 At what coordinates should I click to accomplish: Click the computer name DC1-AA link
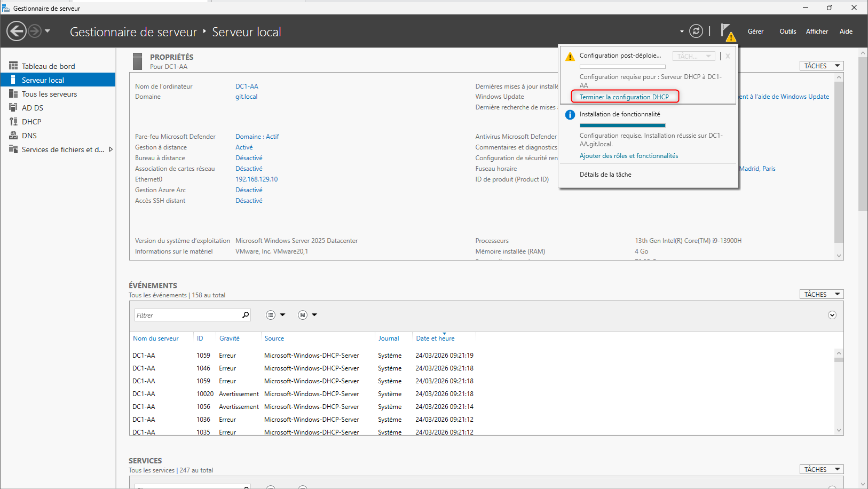pos(247,86)
